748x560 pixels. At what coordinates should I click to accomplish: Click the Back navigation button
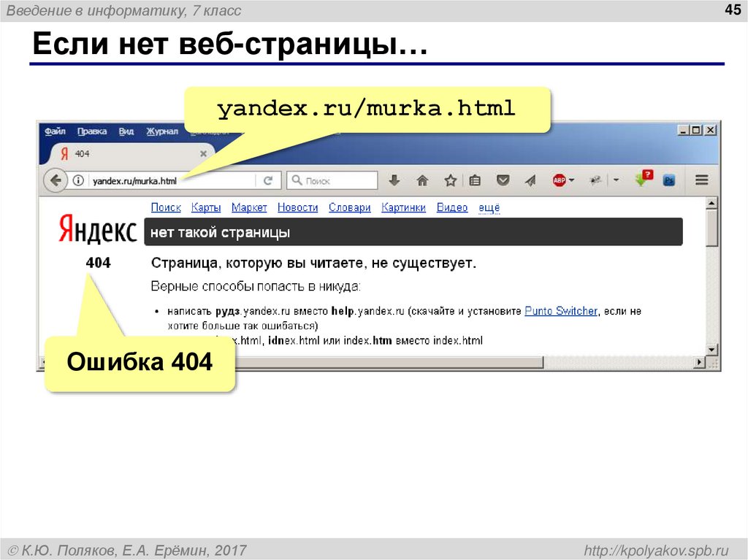(x=56, y=180)
